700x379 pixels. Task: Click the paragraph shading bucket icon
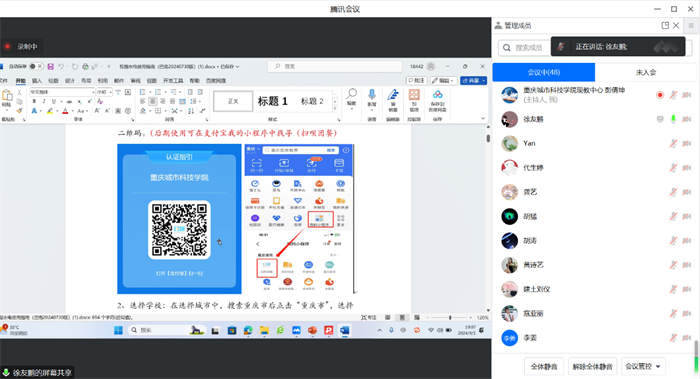click(143, 111)
